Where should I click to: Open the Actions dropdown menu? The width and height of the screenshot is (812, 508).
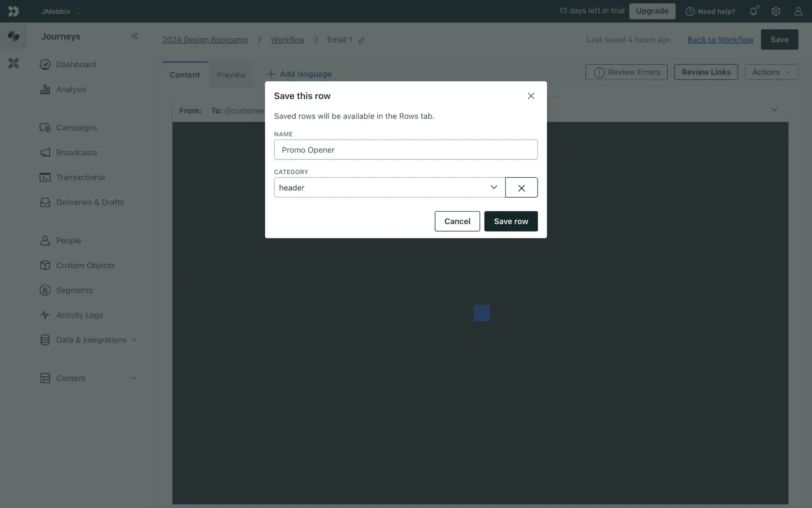(x=771, y=72)
